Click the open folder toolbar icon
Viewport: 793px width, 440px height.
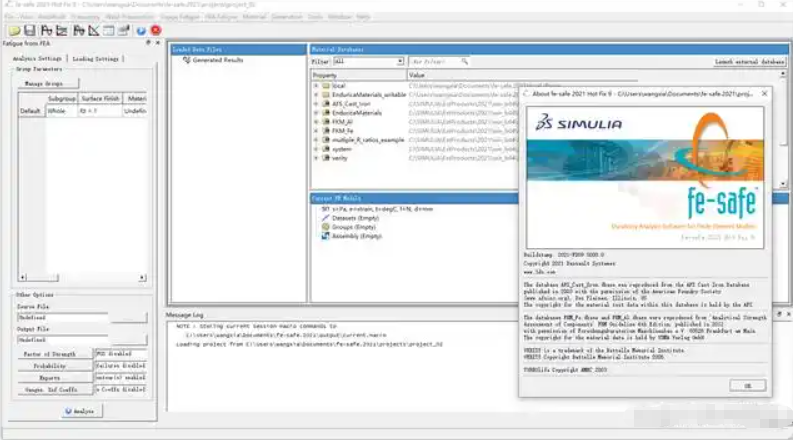pos(10,31)
